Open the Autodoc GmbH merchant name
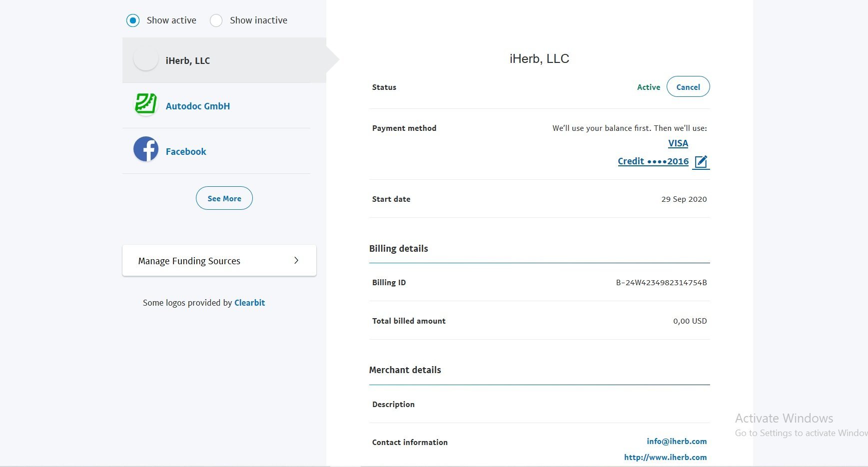 (x=198, y=106)
